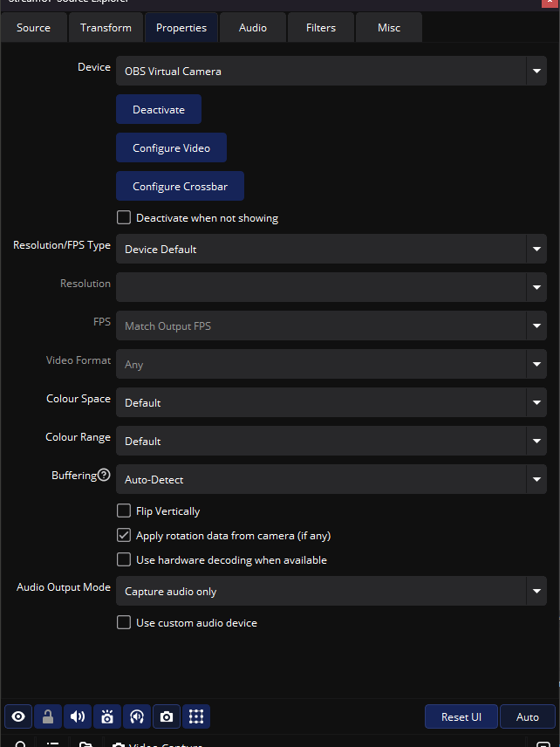Enable Use hardware decoding when available
The image size is (560, 747).
(x=124, y=559)
